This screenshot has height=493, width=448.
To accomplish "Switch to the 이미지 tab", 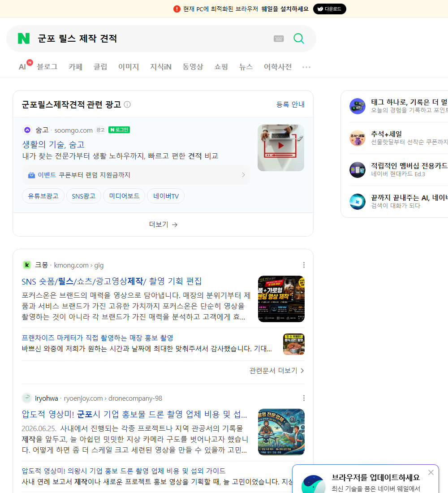I will tap(129, 67).
